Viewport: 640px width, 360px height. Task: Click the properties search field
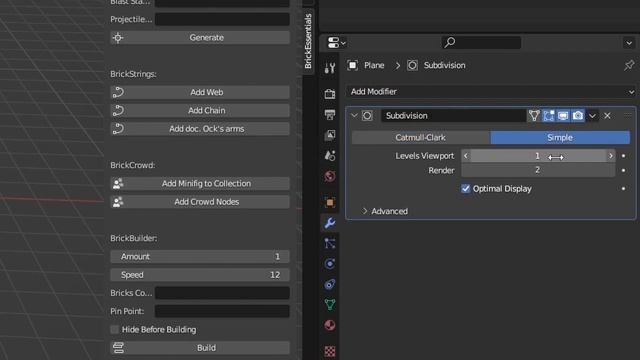pyautogui.click(x=481, y=42)
